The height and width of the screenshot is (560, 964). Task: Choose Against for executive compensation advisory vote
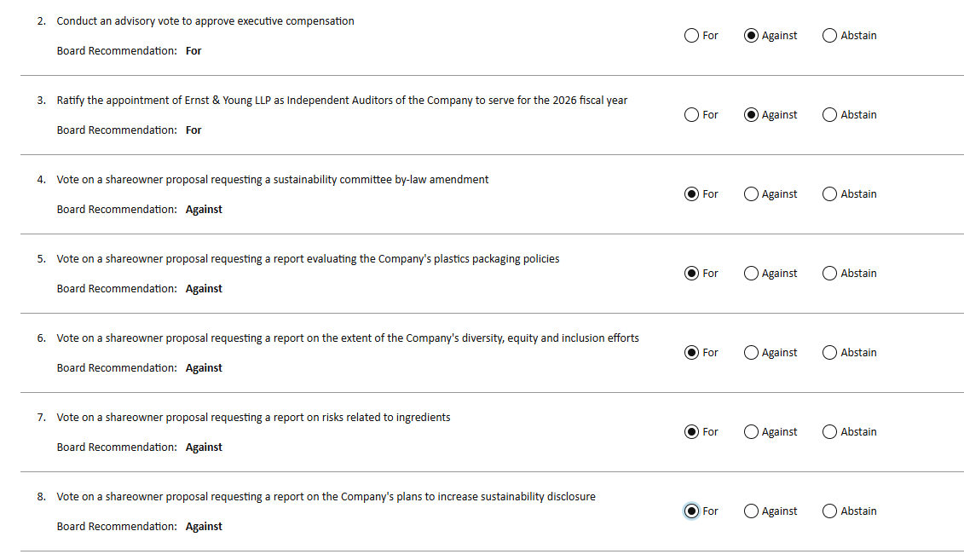click(x=752, y=36)
